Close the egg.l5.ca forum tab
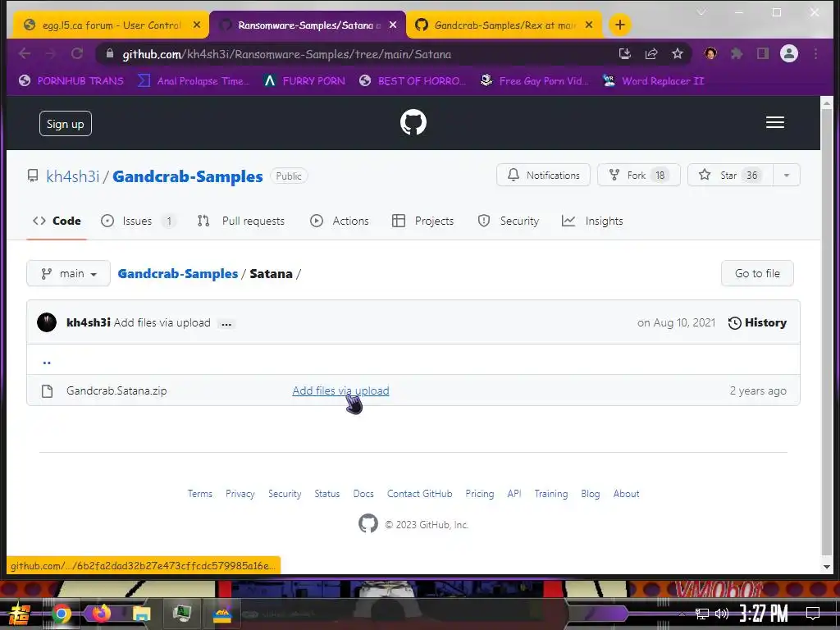Viewport: 840px width, 630px height. coord(197,25)
